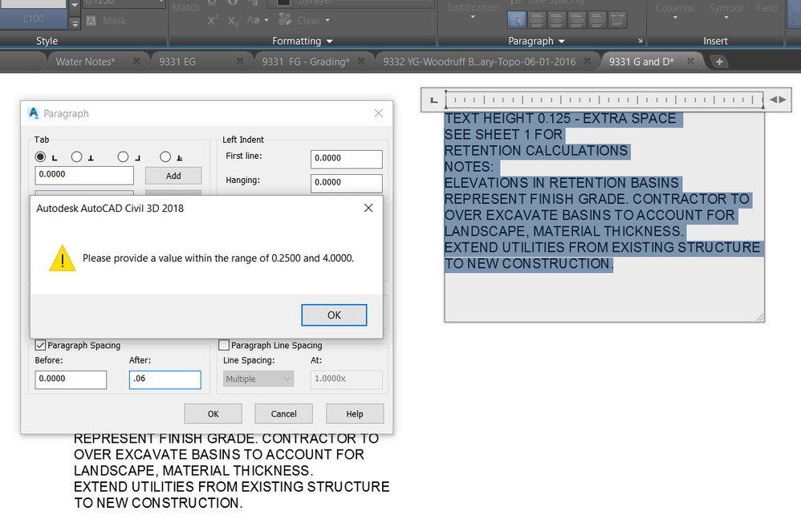Click the Clear formatting icon

[285, 20]
